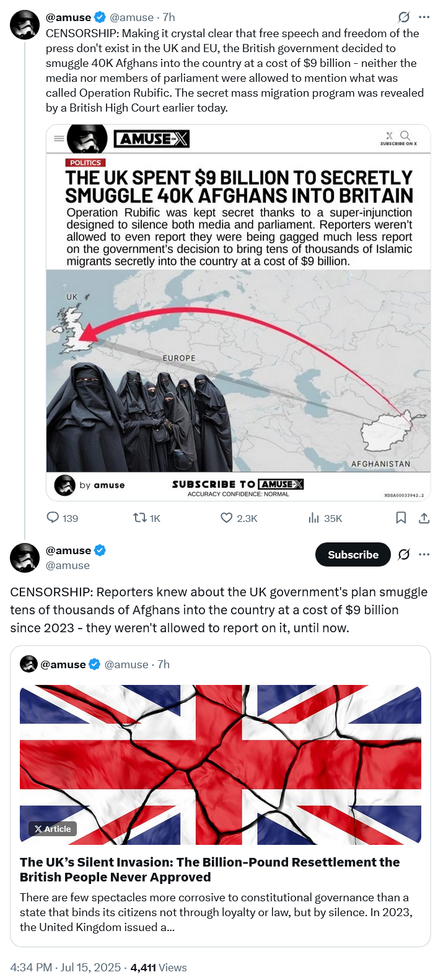Subscribe to @amuse
The width and height of the screenshot is (438, 980).
pos(353,555)
